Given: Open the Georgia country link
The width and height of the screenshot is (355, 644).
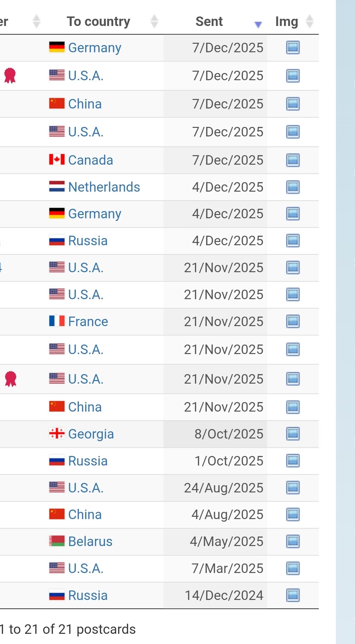Looking at the screenshot, I should (91, 434).
